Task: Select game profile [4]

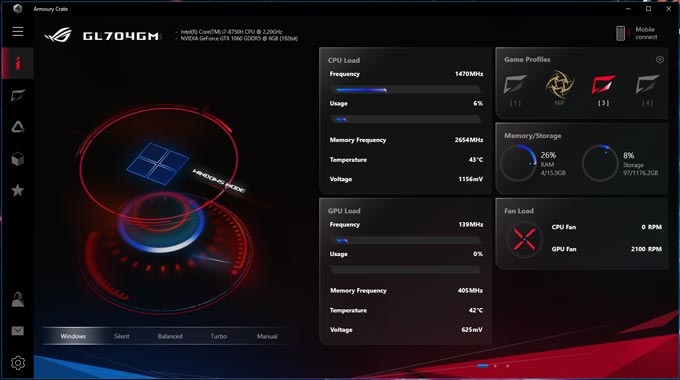Action: tap(647, 90)
